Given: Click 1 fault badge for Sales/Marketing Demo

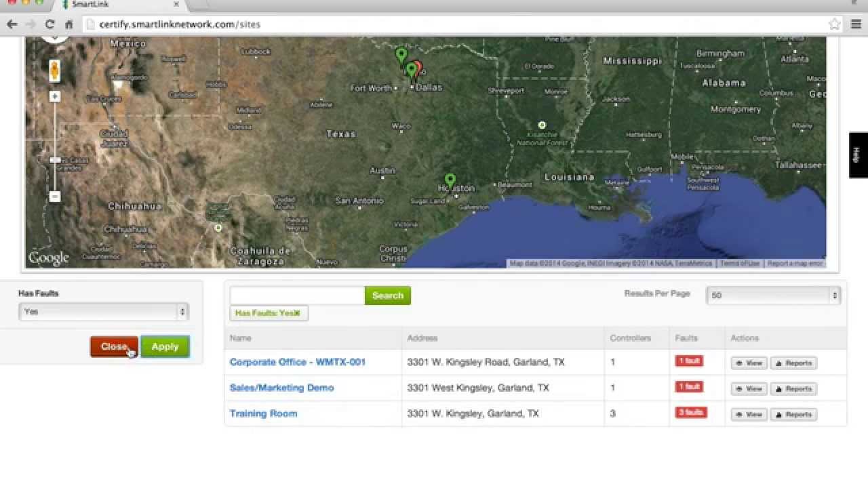Looking at the screenshot, I should [689, 387].
